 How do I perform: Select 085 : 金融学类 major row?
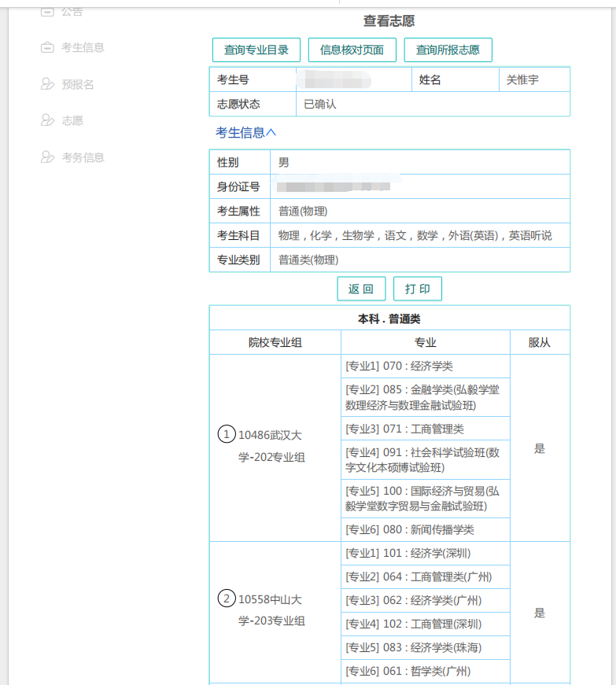click(426, 397)
